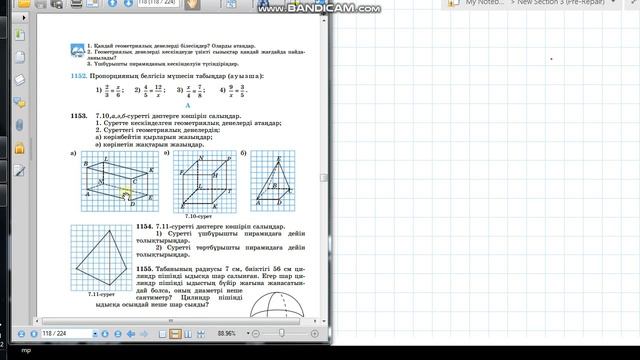This screenshot has width=640, height=360.
Task: Jump to the last page of the document
Action: (x=118, y=334)
